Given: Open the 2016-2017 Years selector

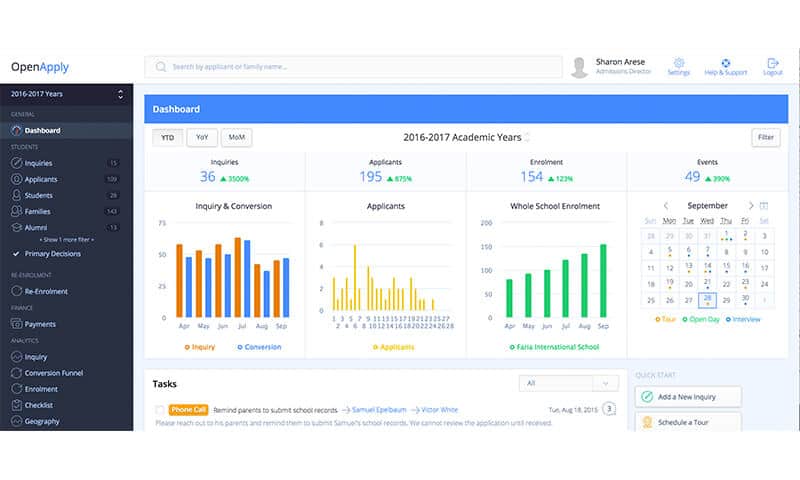Looking at the screenshot, I should [66, 94].
